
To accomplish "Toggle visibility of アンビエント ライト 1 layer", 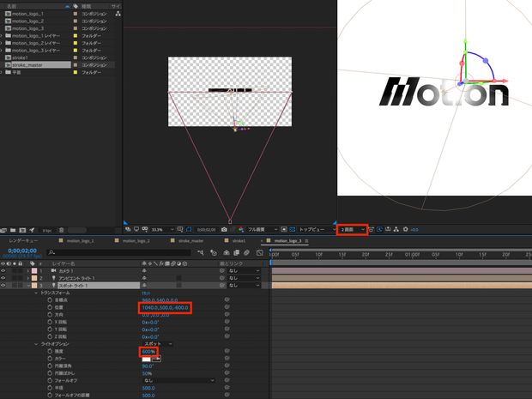I will click(4, 278).
